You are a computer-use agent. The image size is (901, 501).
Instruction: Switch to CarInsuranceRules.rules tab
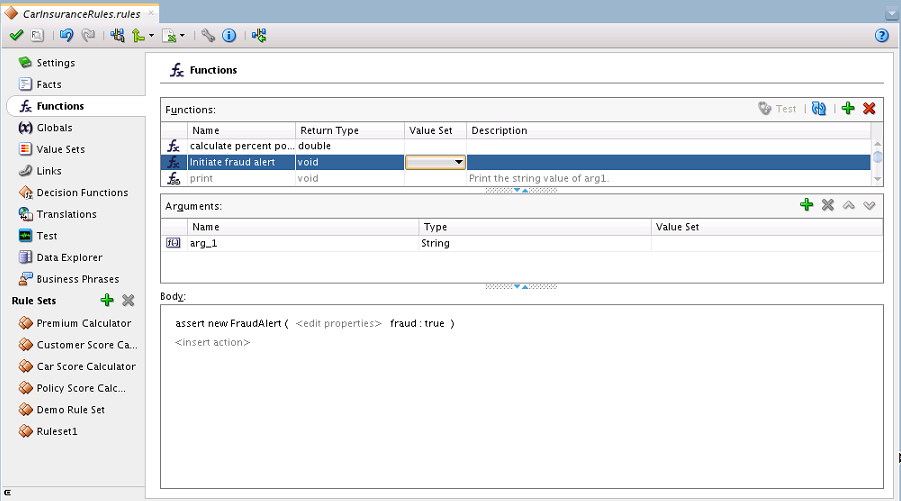[x=82, y=14]
